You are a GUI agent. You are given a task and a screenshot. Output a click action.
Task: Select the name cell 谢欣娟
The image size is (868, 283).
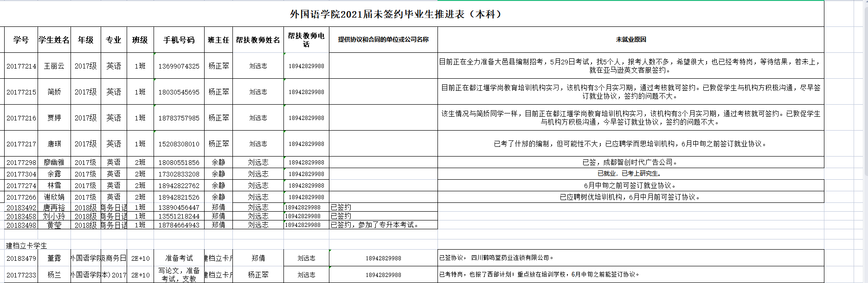coord(54,197)
